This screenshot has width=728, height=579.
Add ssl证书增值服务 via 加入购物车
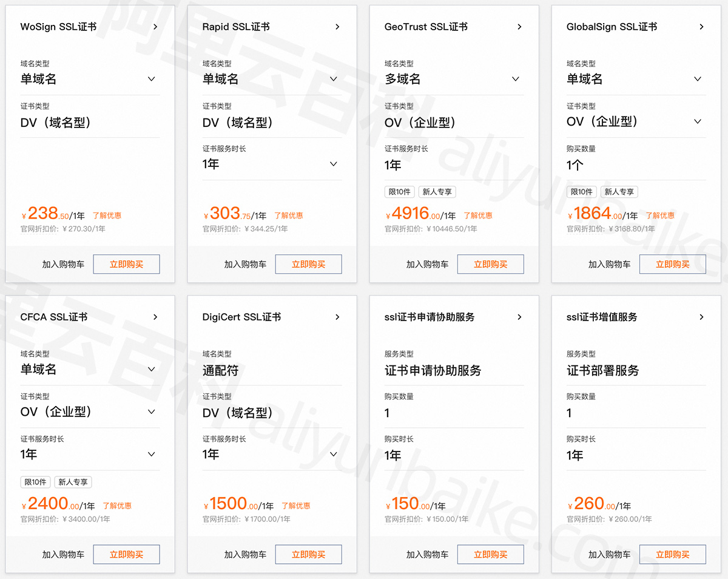[609, 554]
